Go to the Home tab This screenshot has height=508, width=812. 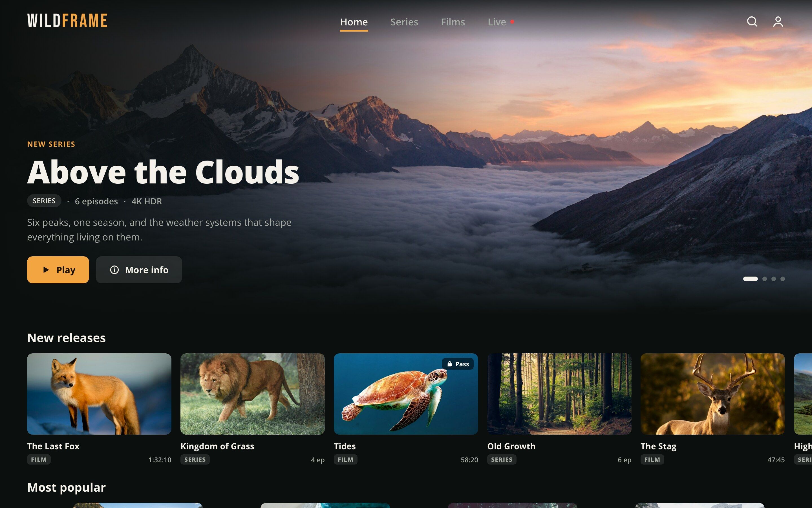(x=354, y=22)
